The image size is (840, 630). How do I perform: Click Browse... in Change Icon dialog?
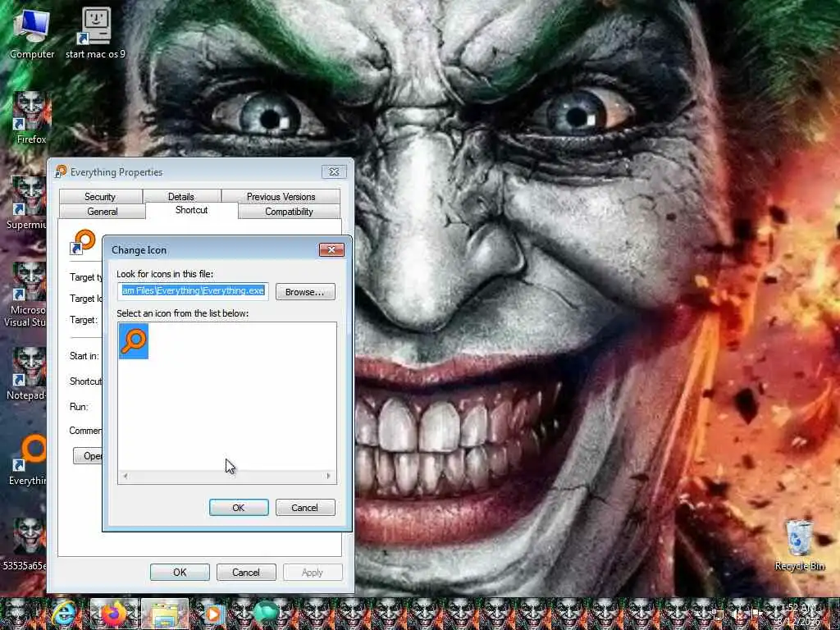coord(305,292)
